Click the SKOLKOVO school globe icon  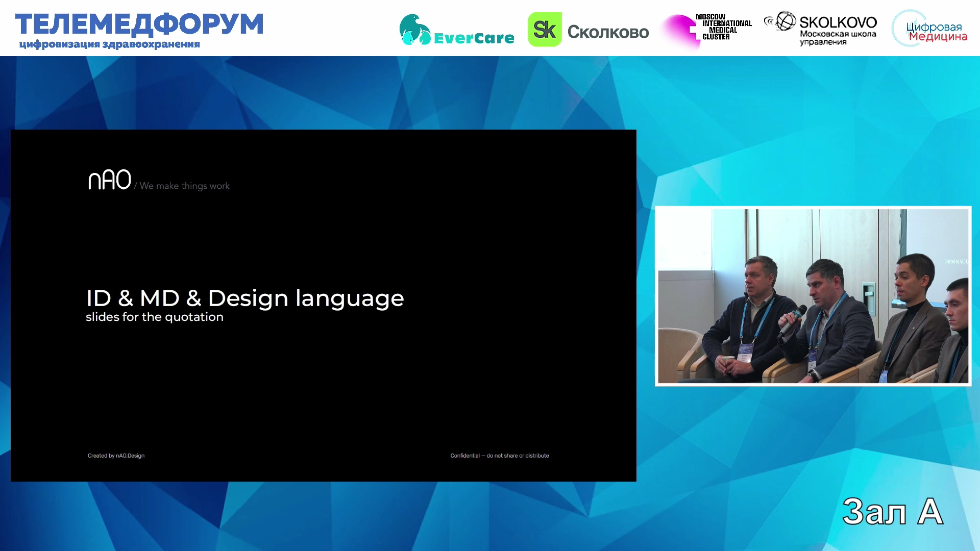(x=785, y=21)
